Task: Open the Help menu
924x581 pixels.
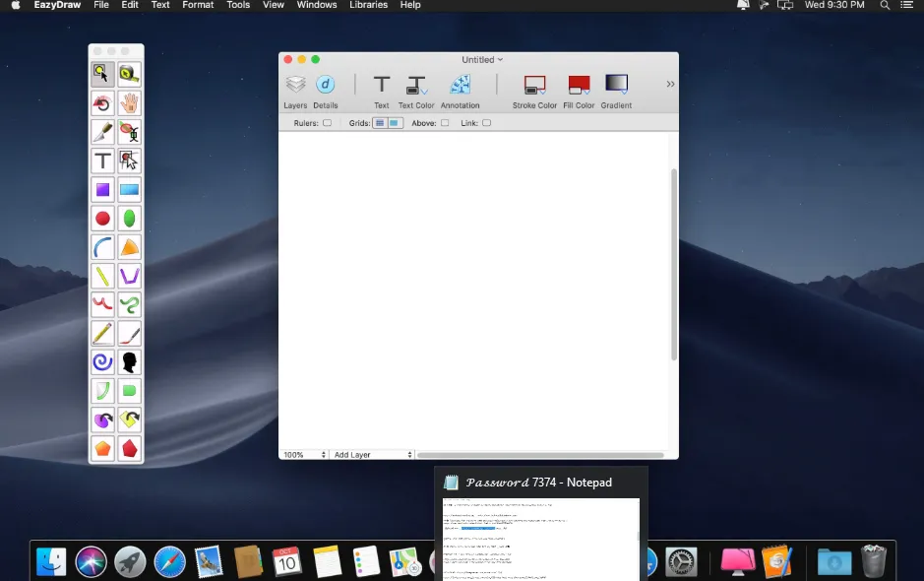Action: (x=410, y=5)
